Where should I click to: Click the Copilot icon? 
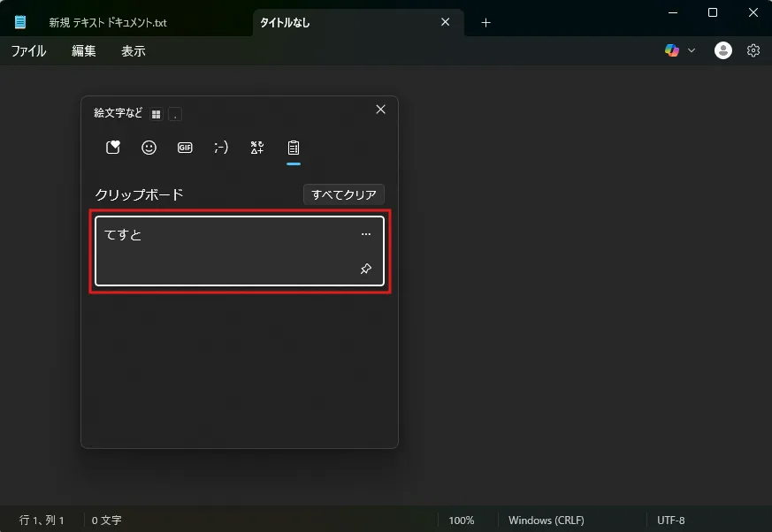(672, 50)
